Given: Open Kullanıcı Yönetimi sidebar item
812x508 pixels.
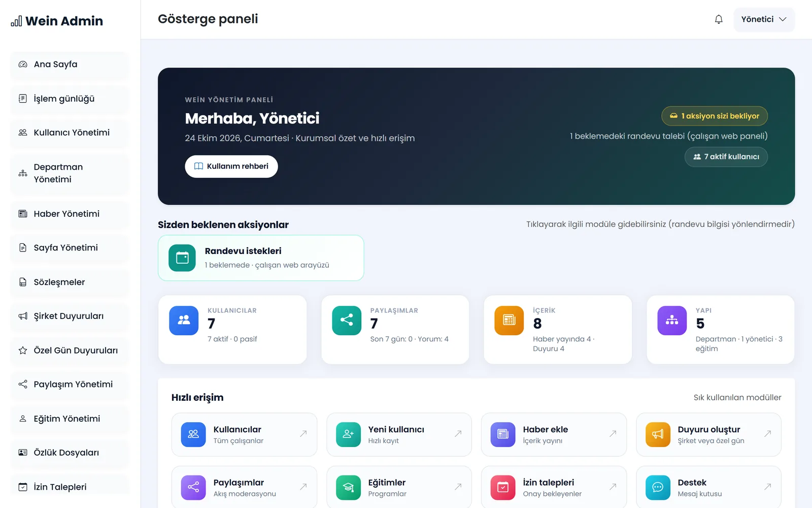Looking at the screenshot, I should pyautogui.click(x=70, y=133).
